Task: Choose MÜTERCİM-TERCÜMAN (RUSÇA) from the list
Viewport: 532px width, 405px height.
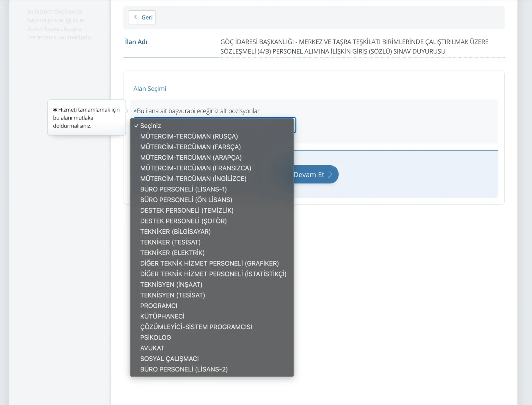Action: pos(189,137)
